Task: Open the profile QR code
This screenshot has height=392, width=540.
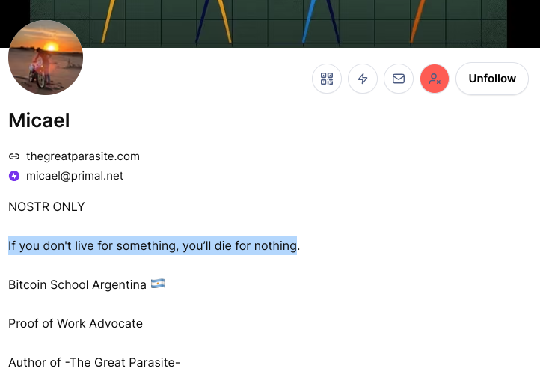Action: [x=327, y=79]
